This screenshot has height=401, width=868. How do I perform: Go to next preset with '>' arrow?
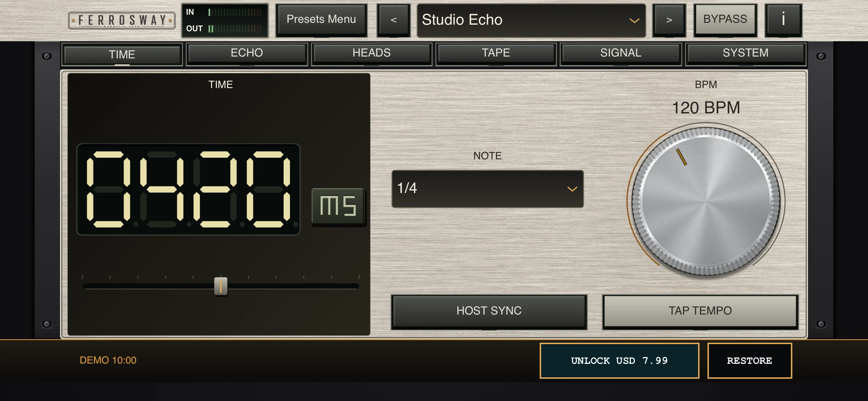click(x=669, y=20)
